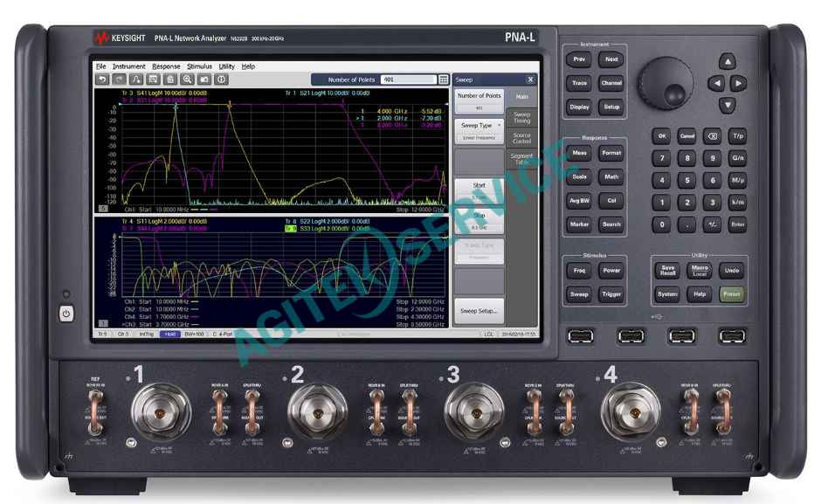Viewport: 821px width, 504px height.
Task: Click the trash delete icon in the toolbar
Action: pyautogui.click(x=170, y=79)
